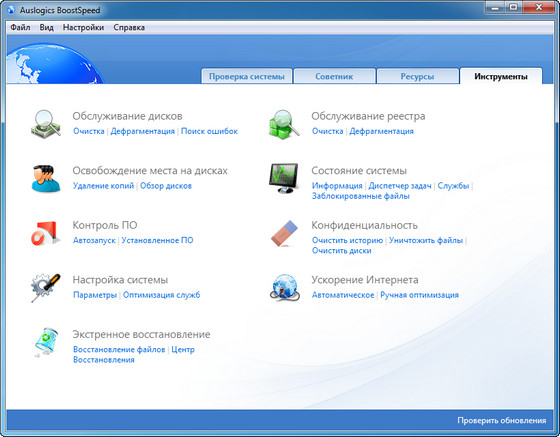Click the Автозапуск link
This screenshot has width=560, height=437.
coord(94,240)
